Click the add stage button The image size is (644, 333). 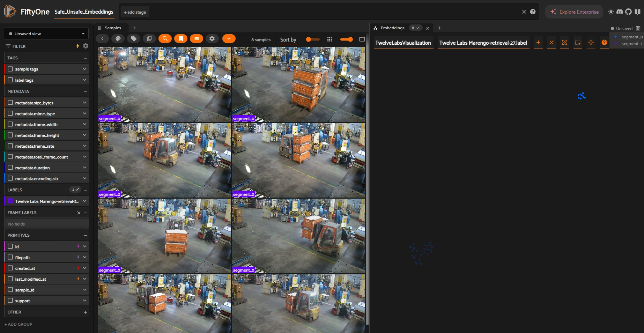click(135, 12)
